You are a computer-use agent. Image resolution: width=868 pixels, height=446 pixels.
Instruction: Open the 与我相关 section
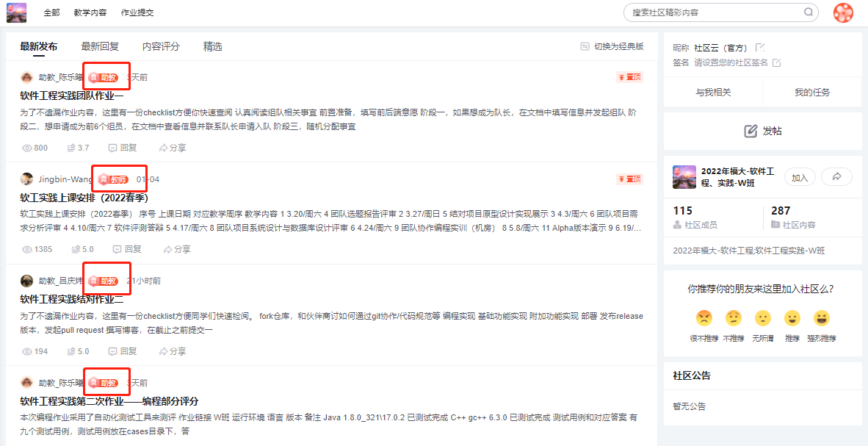click(713, 93)
